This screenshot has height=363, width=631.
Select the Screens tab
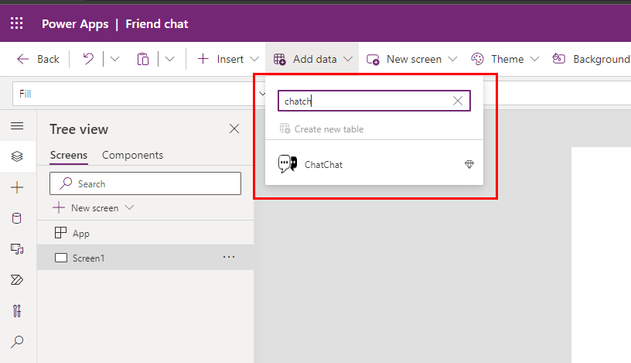[x=68, y=155]
